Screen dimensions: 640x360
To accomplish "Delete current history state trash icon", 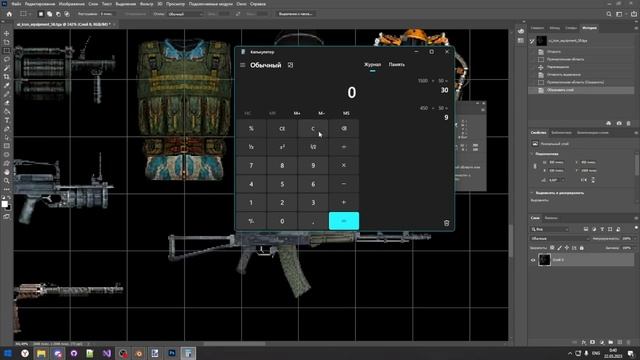I will tap(629, 123).
